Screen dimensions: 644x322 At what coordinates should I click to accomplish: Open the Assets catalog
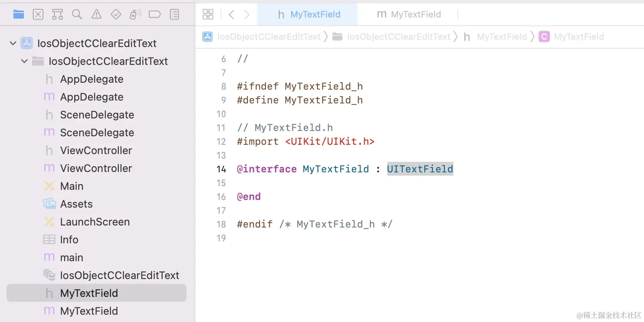[76, 204]
